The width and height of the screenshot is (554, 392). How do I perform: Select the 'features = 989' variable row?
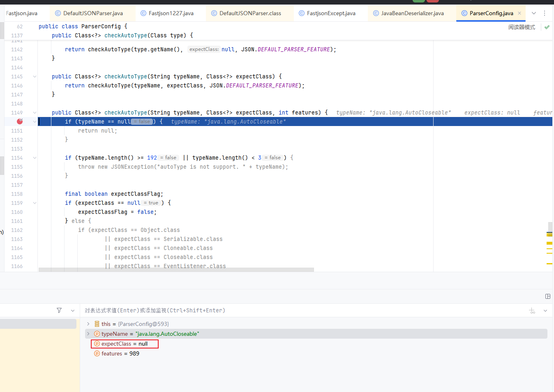[x=316, y=353]
